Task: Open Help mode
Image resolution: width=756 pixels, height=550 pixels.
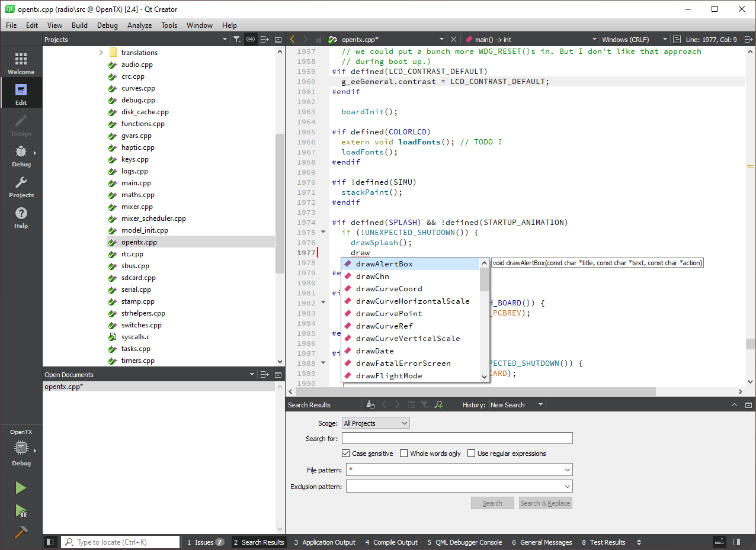Action: point(21,217)
